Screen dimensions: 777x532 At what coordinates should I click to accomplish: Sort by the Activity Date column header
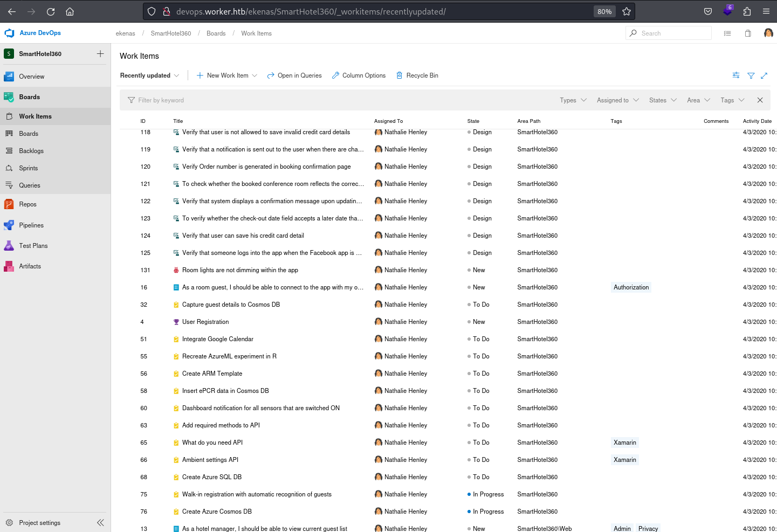[757, 121]
